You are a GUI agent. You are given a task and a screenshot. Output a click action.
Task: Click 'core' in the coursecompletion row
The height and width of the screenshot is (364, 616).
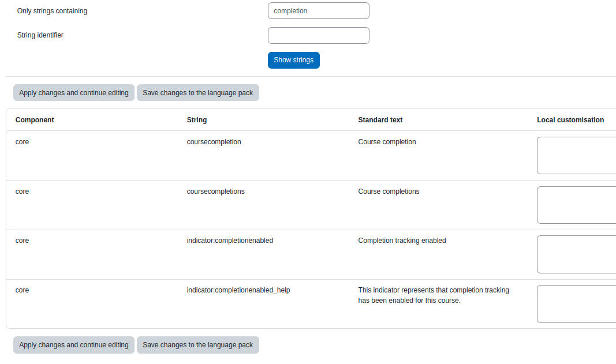22,142
